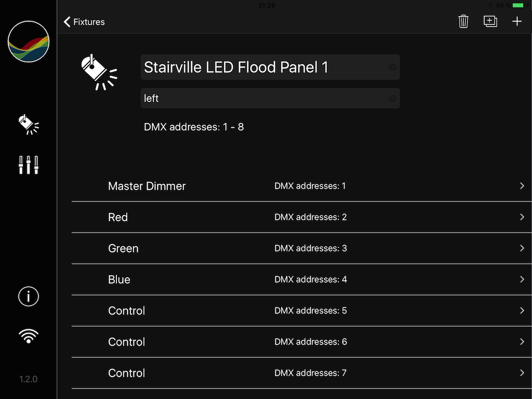Tap the colorful app logo

pyautogui.click(x=29, y=42)
